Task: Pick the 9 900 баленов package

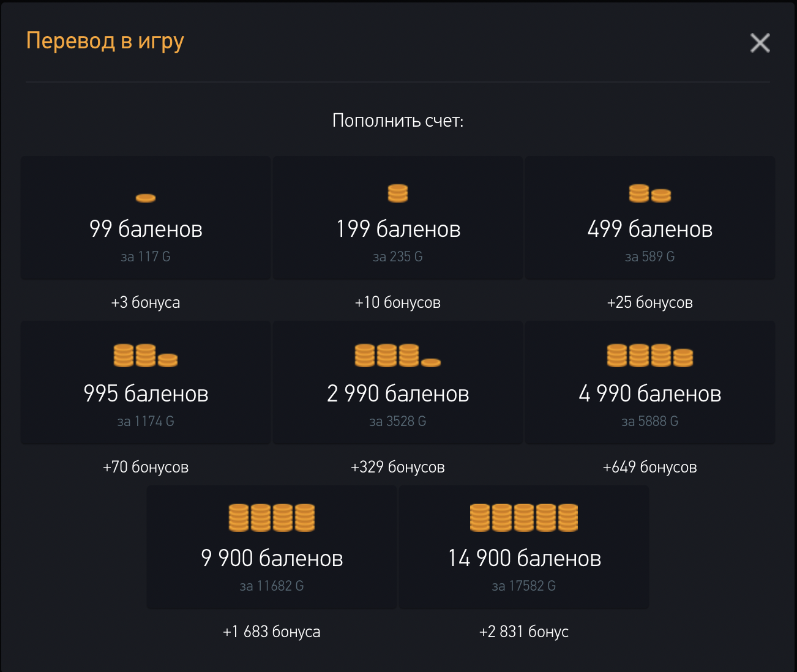Action: coord(272,558)
